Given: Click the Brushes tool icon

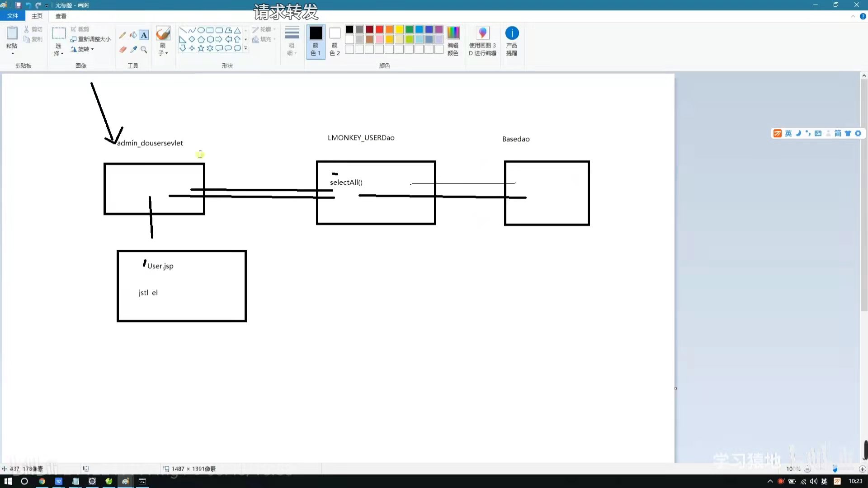Looking at the screenshot, I should (163, 33).
